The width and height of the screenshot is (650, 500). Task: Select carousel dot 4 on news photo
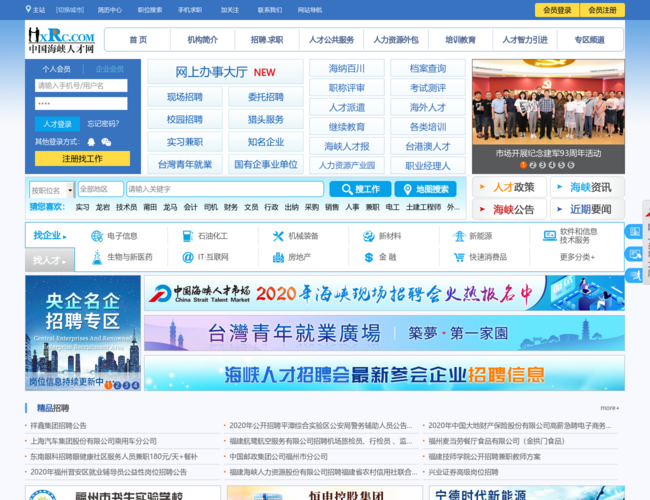(x=552, y=165)
